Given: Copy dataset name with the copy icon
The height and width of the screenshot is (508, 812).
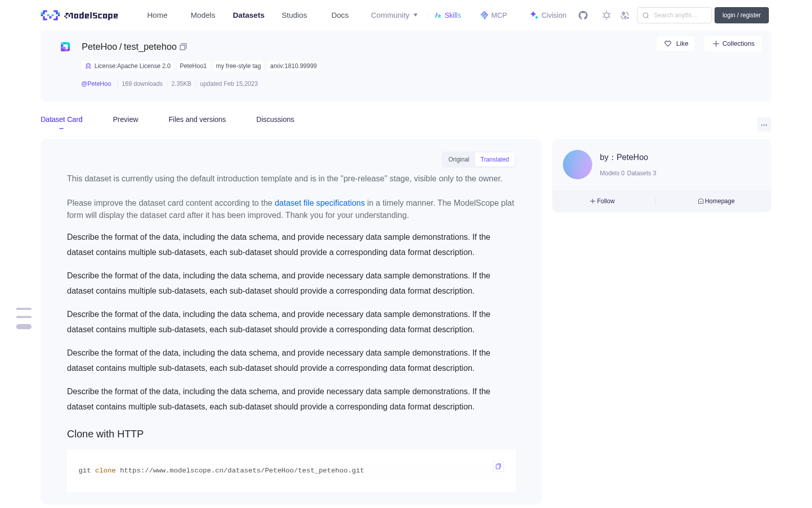Looking at the screenshot, I should [183, 47].
